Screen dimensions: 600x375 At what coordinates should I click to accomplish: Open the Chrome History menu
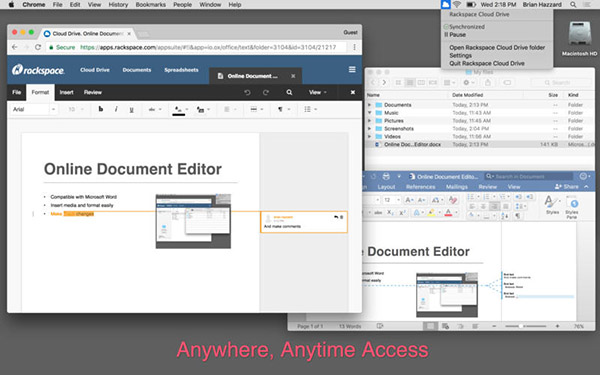[x=118, y=5]
